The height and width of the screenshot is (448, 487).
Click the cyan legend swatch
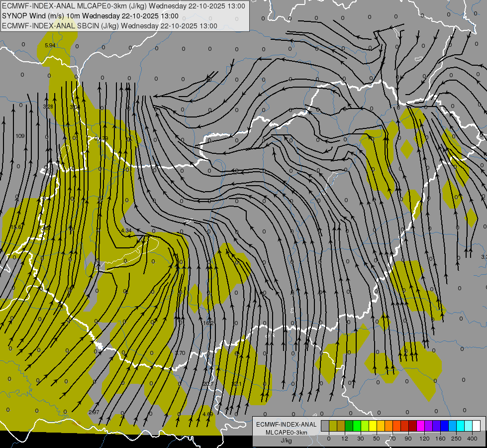point(461,426)
